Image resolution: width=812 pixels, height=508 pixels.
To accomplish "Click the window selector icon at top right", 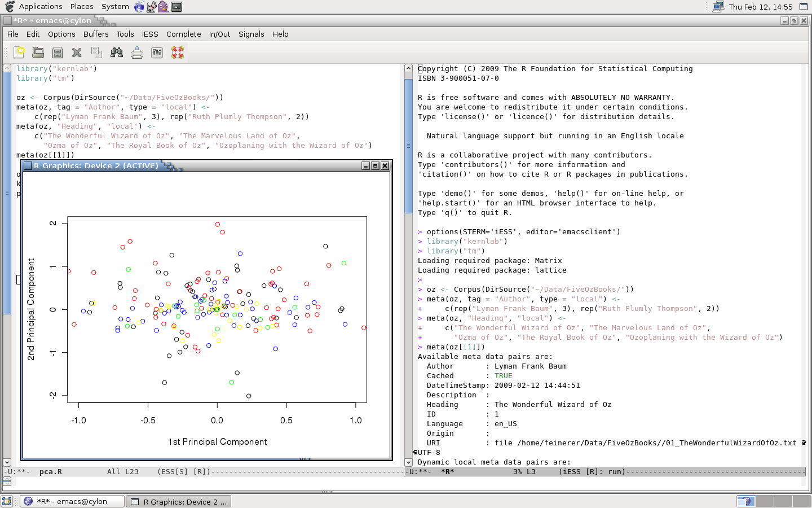I will [804, 7].
